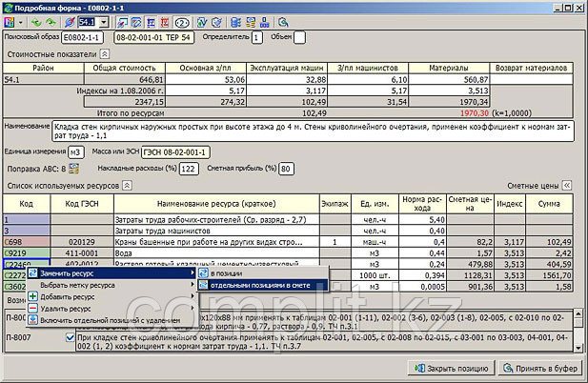Click Накладные расходы field 122
588x383 pixels.
(189, 169)
